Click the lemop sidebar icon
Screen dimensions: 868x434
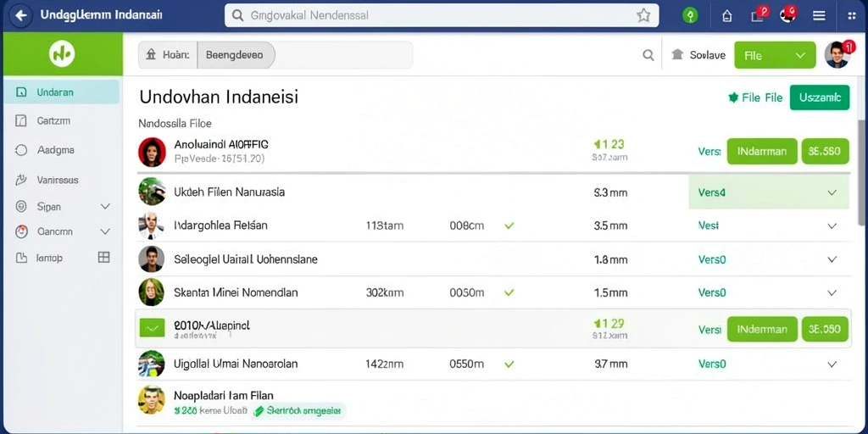[x=21, y=258]
